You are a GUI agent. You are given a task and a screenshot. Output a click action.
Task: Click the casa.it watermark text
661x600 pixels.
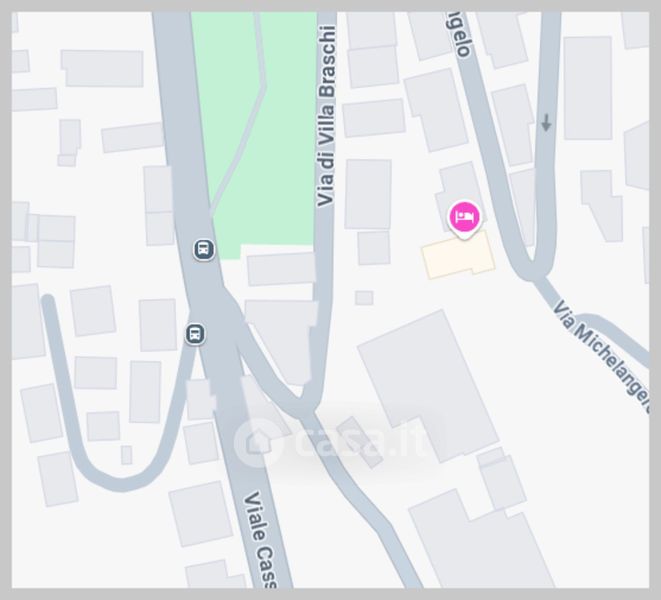coord(360,443)
